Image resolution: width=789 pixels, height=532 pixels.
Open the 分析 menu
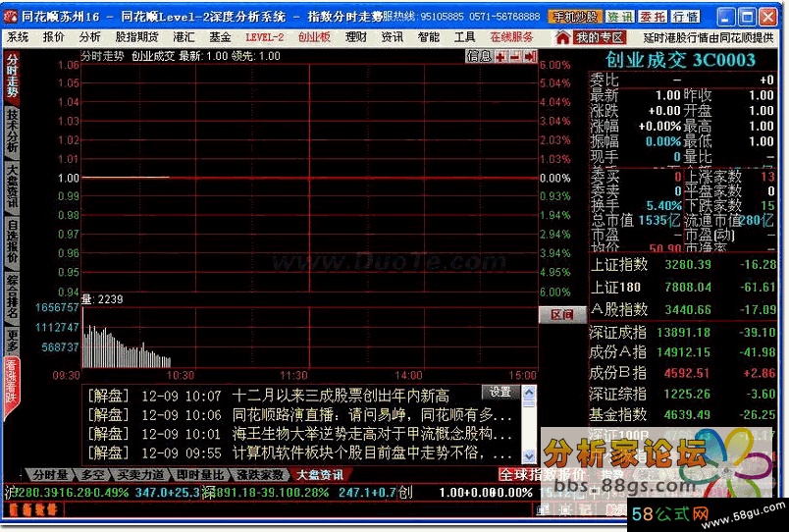[x=89, y=36]
